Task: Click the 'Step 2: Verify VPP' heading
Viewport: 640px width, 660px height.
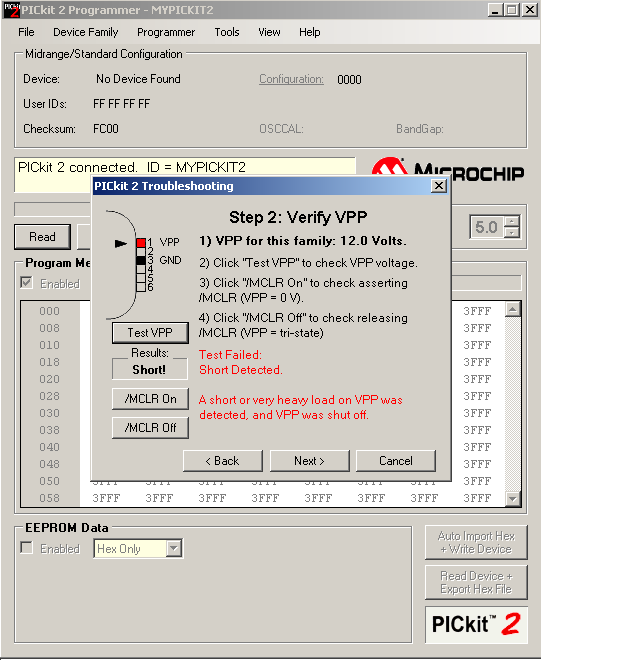Action: click(298, 217)
